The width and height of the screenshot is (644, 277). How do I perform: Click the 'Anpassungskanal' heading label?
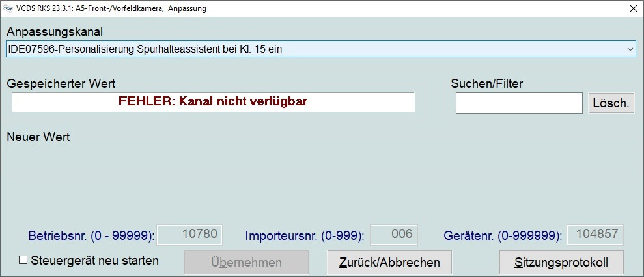pos(55,32)
